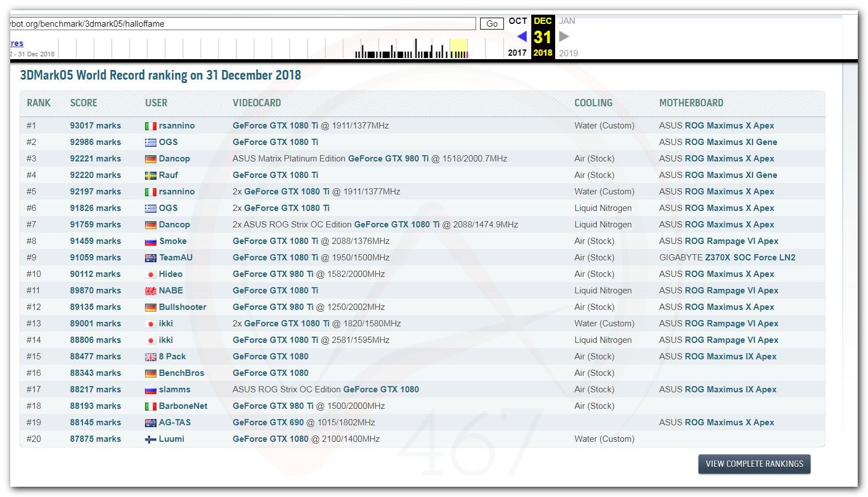The image size is (868, 497).
Task: Click the next capture gray arrow
Action: click(x=564, y=37)
